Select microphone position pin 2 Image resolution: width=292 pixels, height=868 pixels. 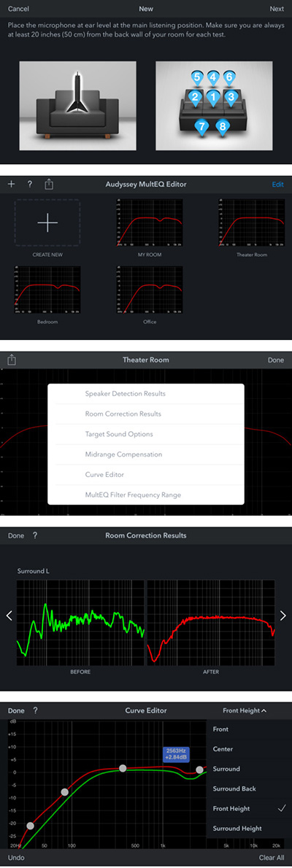[194, 98]
